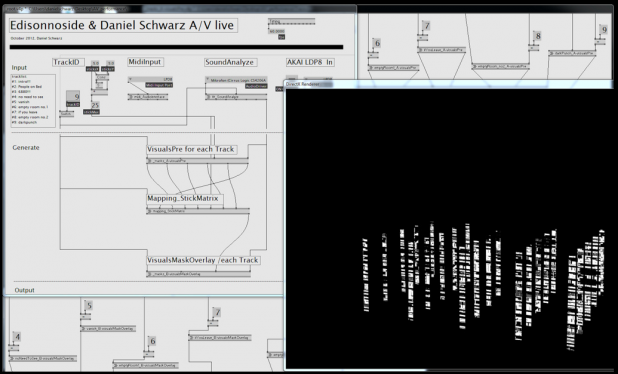Viewport: 618px width, 374px height.
Task: Select number box 5 in the bottom patch window
Action: coord(88,305)
